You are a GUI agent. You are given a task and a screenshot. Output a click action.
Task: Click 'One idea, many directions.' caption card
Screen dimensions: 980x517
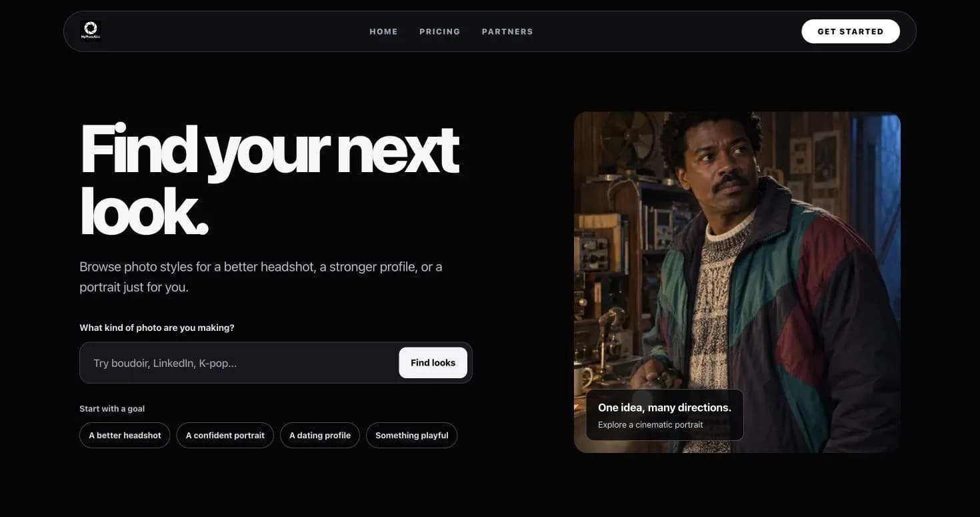(665, 415)
